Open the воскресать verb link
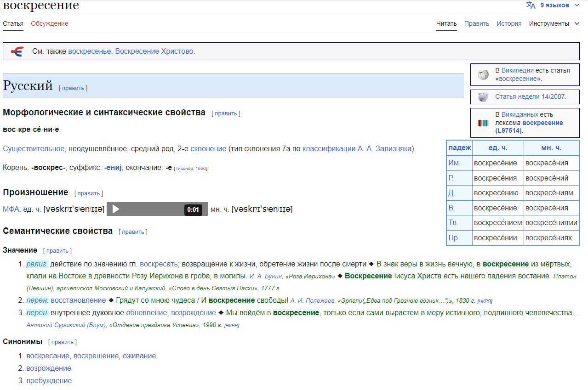588x390 pixels. [x=159, y=264]
